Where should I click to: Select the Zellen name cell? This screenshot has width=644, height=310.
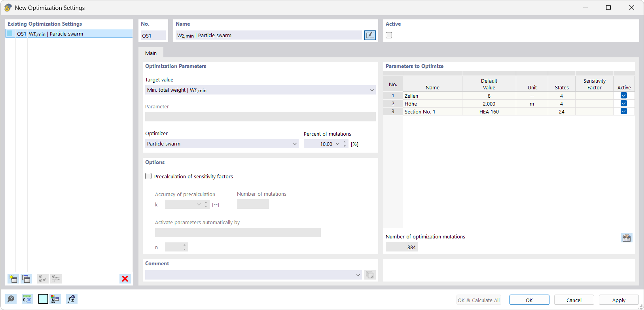click(432, 96)
